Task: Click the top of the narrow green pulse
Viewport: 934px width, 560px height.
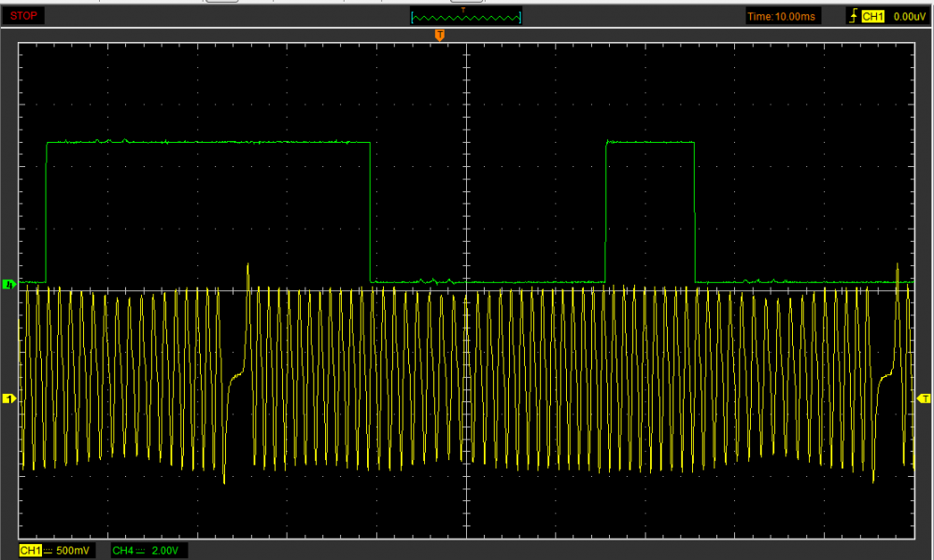Action: pyautogui.click(x=650, y=142)
